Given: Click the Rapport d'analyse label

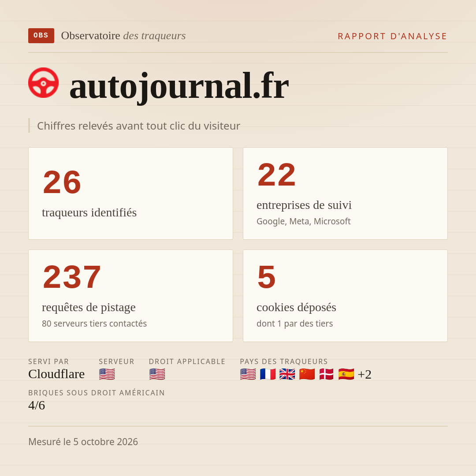Looking at the screenshot, I should 393,36.
